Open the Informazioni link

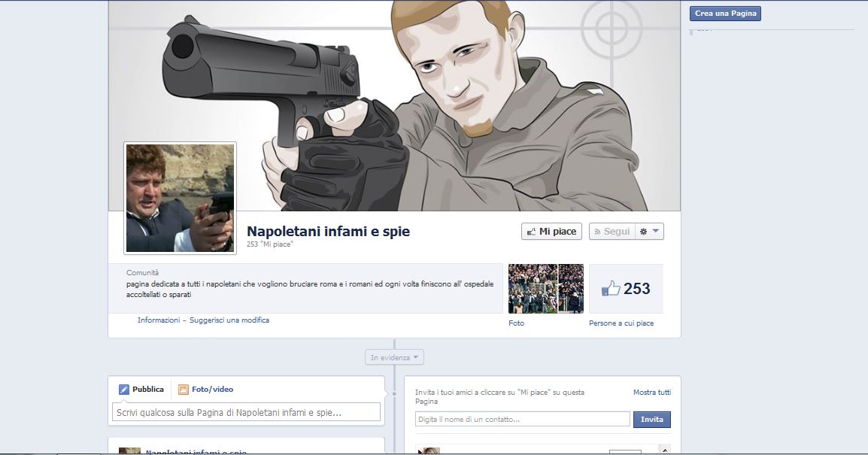pyautogui.click(x=158, y=320)
